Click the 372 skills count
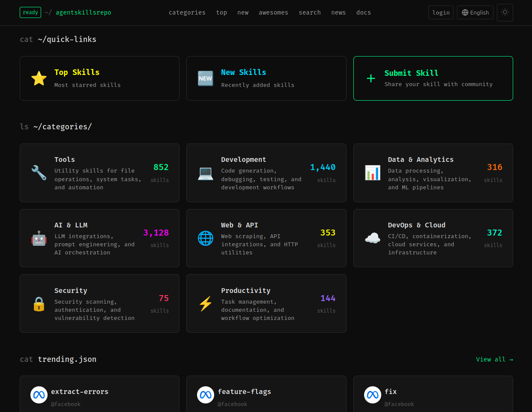 (495, 233)
